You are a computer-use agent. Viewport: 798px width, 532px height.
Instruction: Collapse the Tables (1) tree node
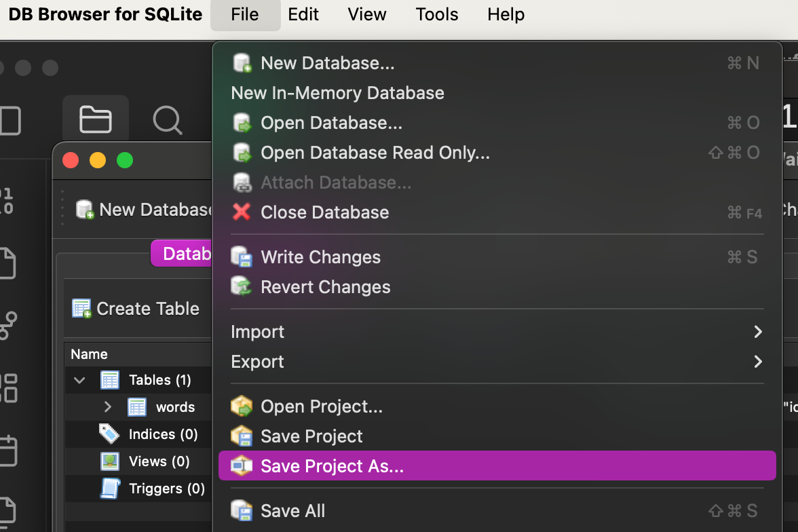click(79, 380)
